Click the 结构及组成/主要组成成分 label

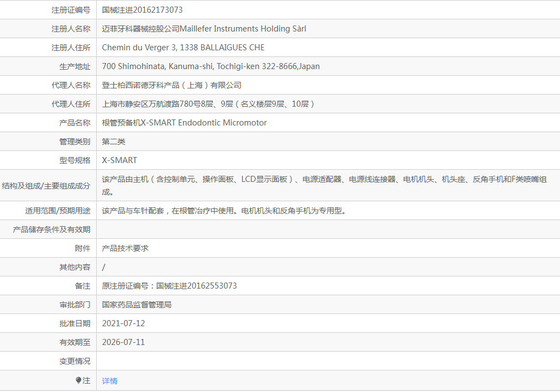(x=46, y=186)
